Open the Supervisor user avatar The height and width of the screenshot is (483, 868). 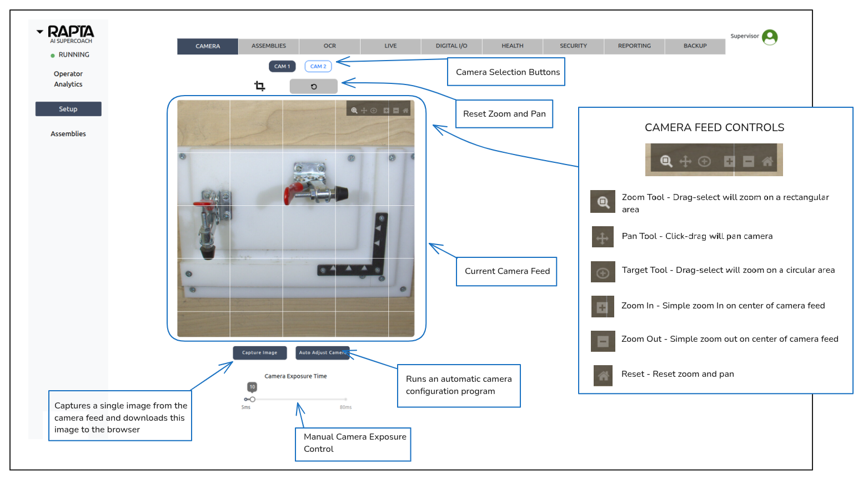pos(770,37)
